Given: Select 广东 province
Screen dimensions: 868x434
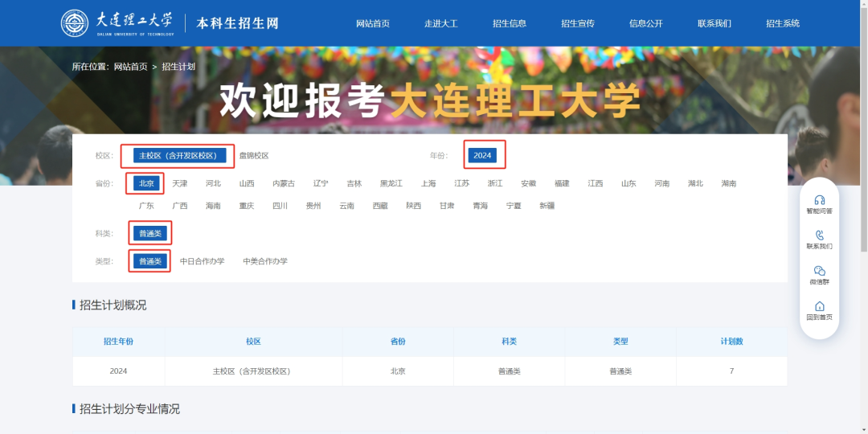Looking at the screenshot, I should pos(146,206).
